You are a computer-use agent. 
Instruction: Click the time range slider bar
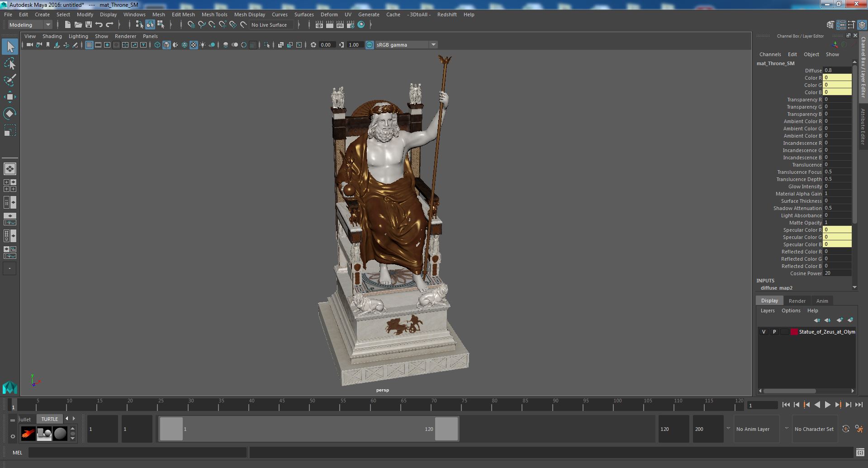coord(309,429)
